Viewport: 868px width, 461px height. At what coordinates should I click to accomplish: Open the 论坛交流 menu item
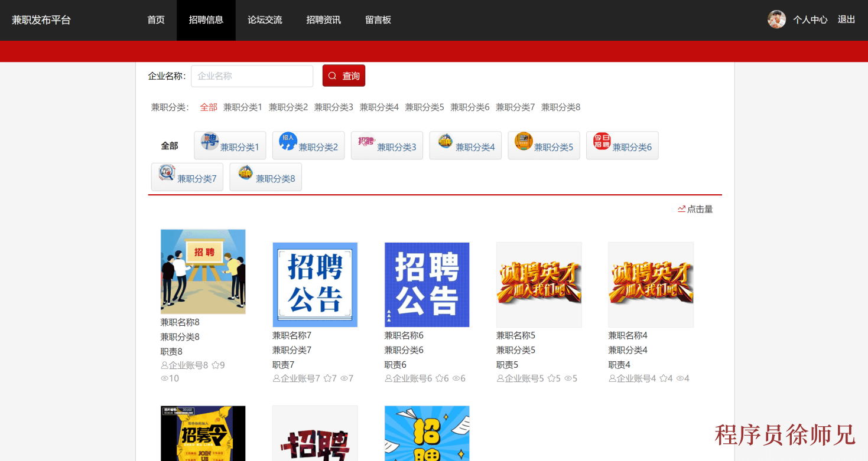point(264,19)
